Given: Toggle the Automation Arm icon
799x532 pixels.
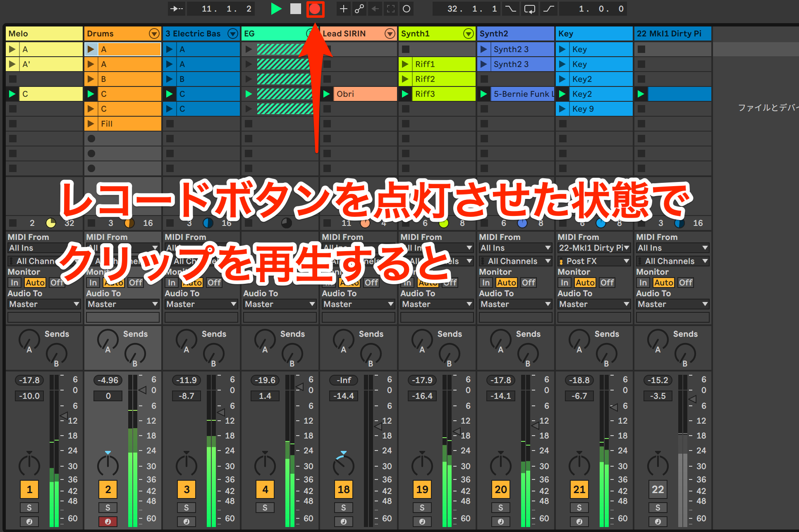Looking at the screenshot, I should tap(359, 9).
